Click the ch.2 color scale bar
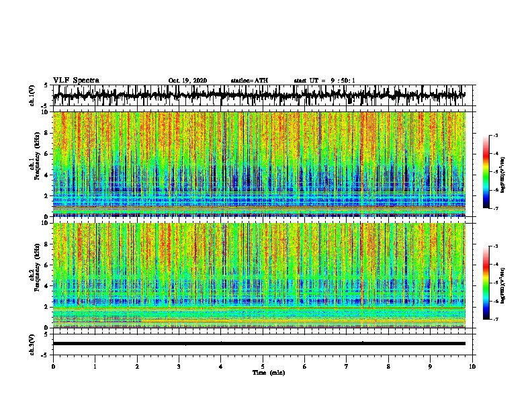The image size is (532, 411). click(486, 283)
